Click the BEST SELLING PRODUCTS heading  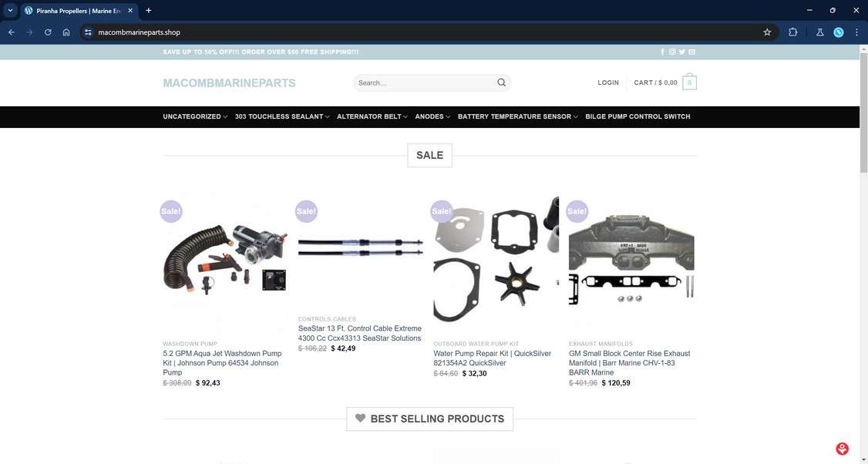(x=429, y=419)
